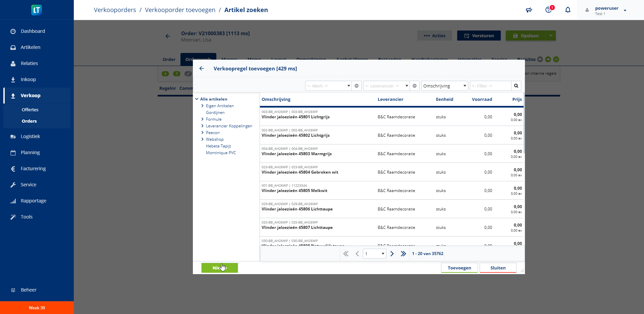Open Facturering in the sidebar menu

point(33,169)
